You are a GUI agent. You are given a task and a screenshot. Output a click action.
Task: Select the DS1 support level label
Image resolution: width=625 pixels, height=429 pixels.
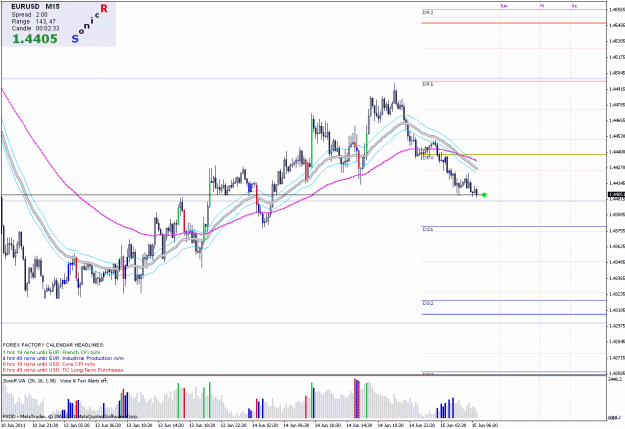click(428, 229)
